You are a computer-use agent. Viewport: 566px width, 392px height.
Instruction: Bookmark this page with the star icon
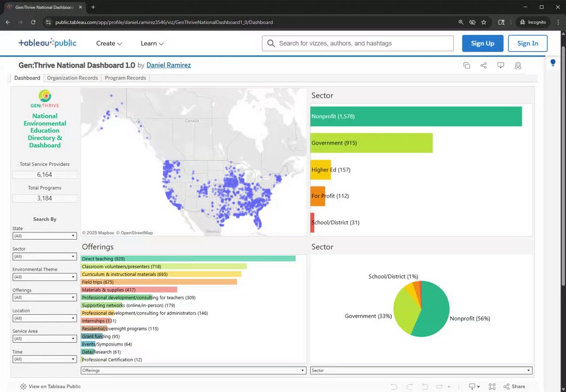484,22
